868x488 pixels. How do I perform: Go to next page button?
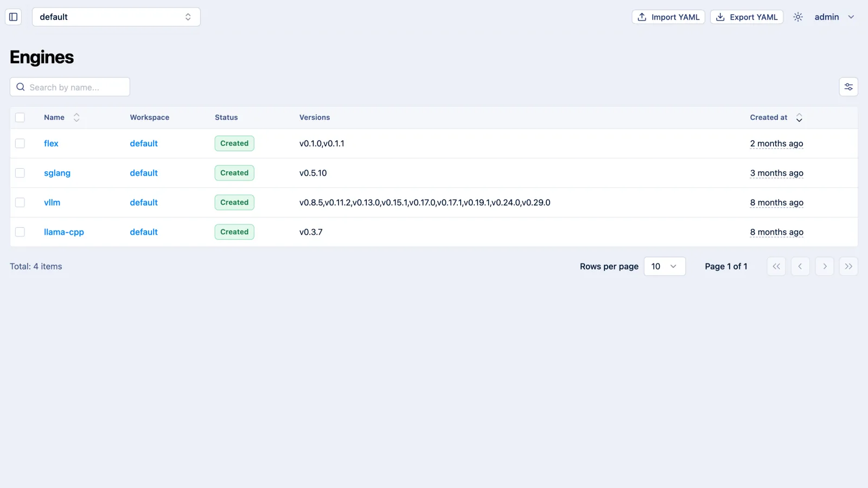(x=825, y=266)
